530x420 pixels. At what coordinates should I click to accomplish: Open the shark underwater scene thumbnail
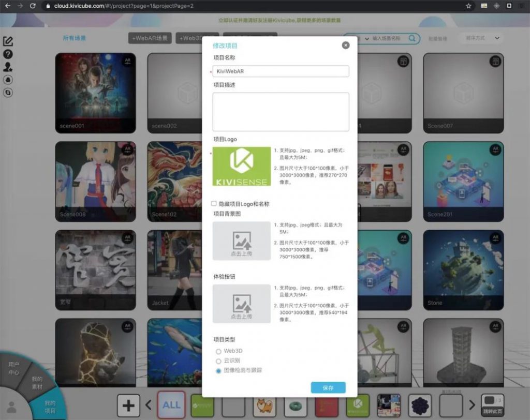click(175, 353)
